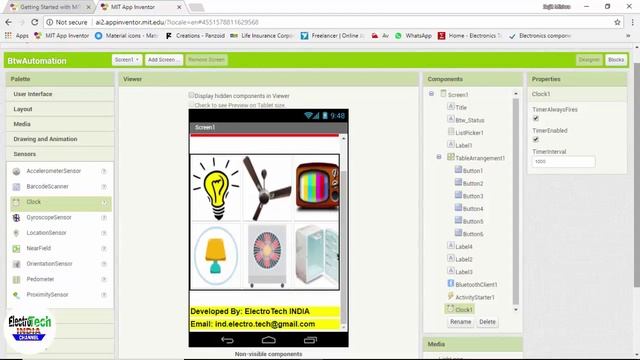Click the Pedometer palette icon
Viewport: 640px width, 360px height.
16,280
